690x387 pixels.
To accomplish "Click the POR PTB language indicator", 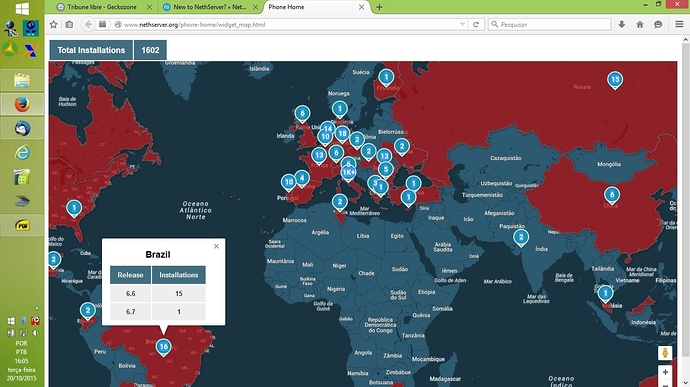I will (x=21, y=347).
